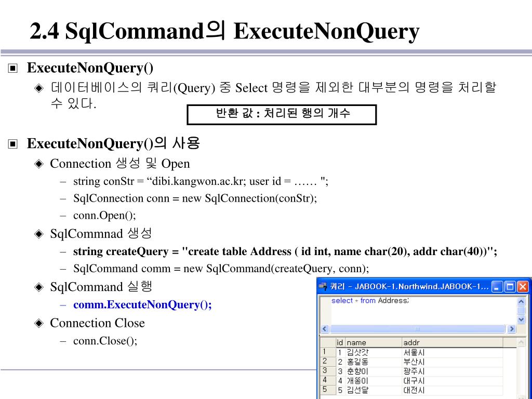Click the query window title bar icon
Screen dimensions: 532x399
tap(323, 287)
